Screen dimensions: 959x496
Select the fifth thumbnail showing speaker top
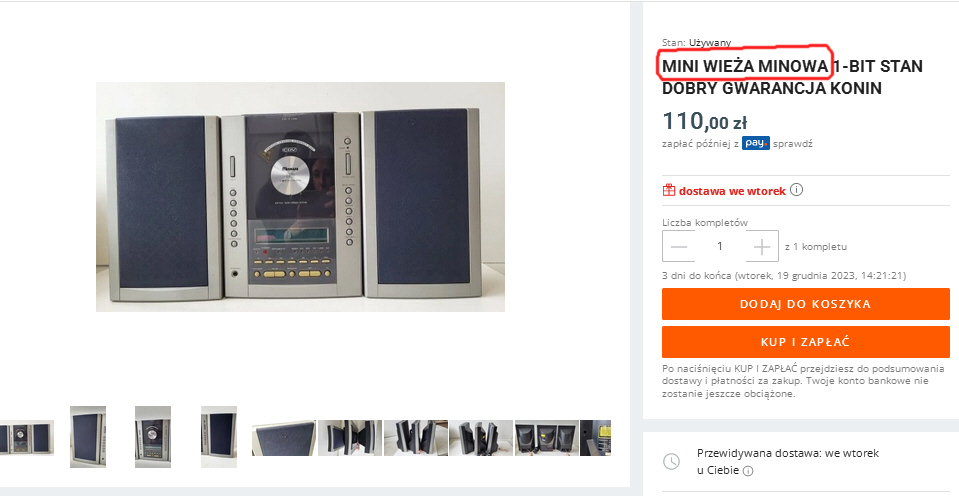tap(284, 438)
